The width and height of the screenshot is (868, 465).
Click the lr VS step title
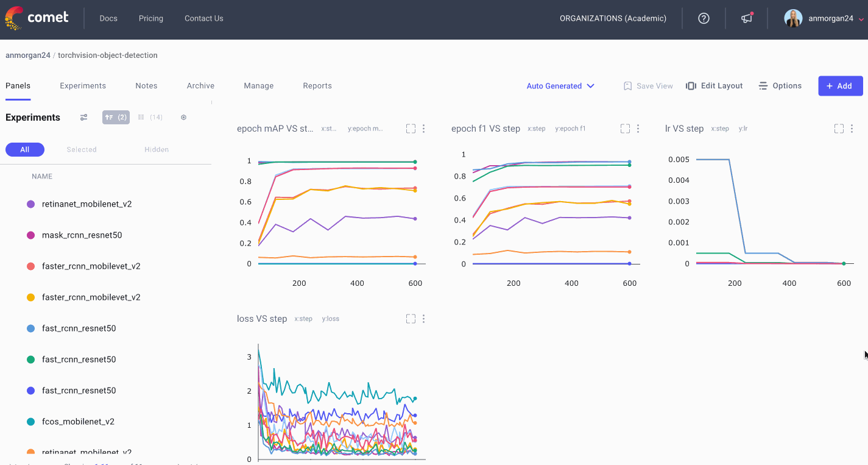684,129
